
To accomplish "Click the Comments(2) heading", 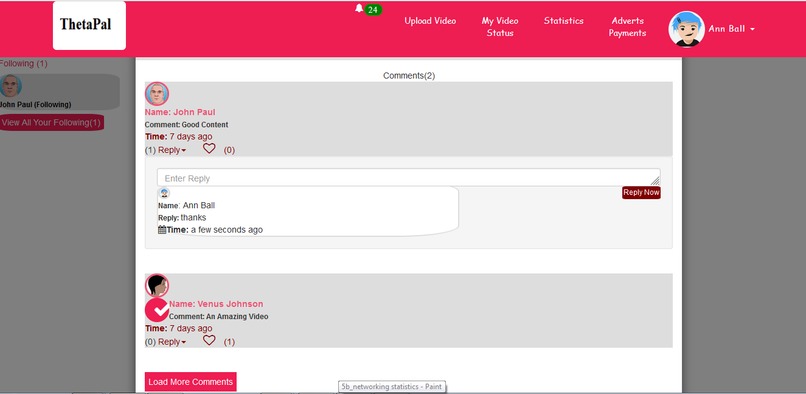I will pyautogui.click(x=409, y=76).
